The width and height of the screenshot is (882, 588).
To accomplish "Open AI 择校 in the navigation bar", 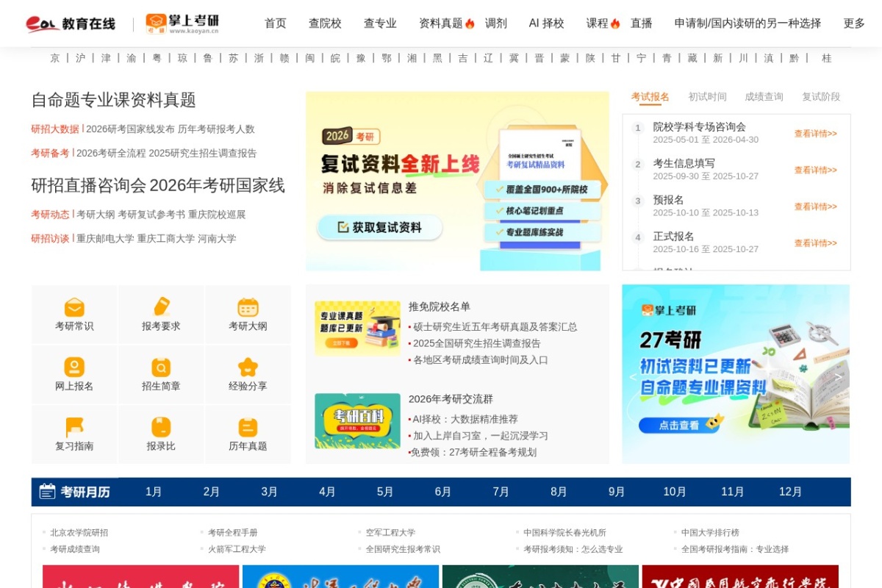I will (547, 24).
